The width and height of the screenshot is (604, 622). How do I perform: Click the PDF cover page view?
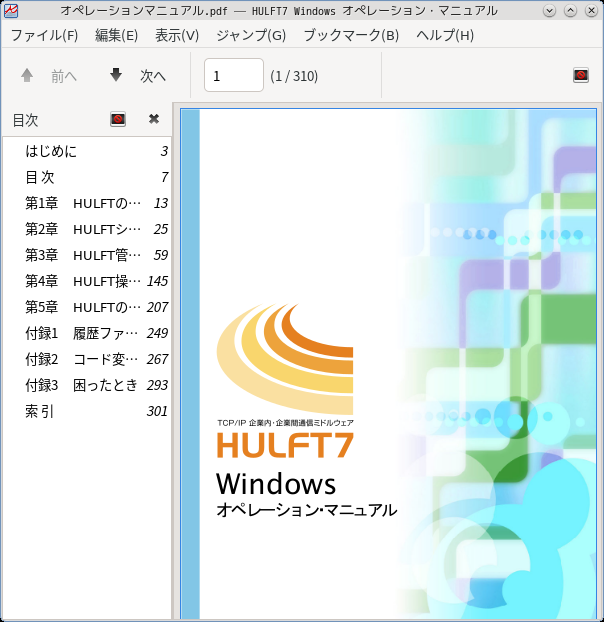(x=388, y=363)
